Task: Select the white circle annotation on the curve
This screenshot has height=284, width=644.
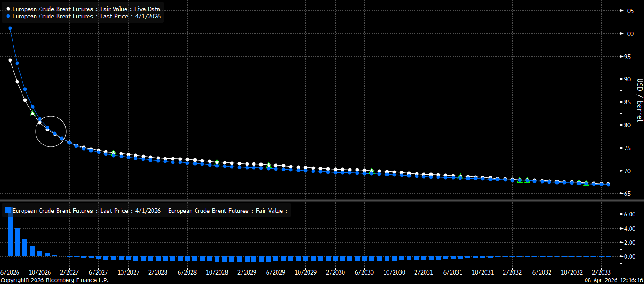Action: [x=51, y=131]
